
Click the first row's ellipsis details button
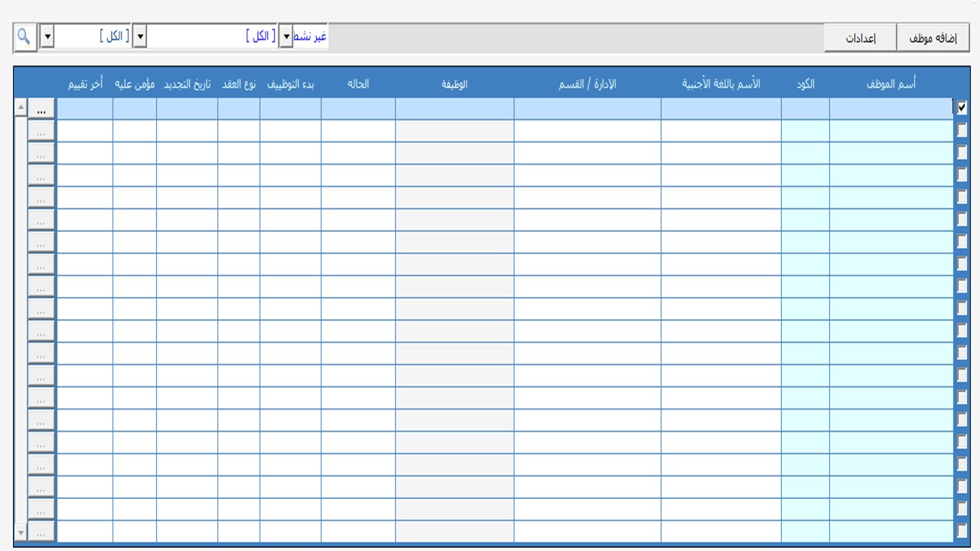41,109
